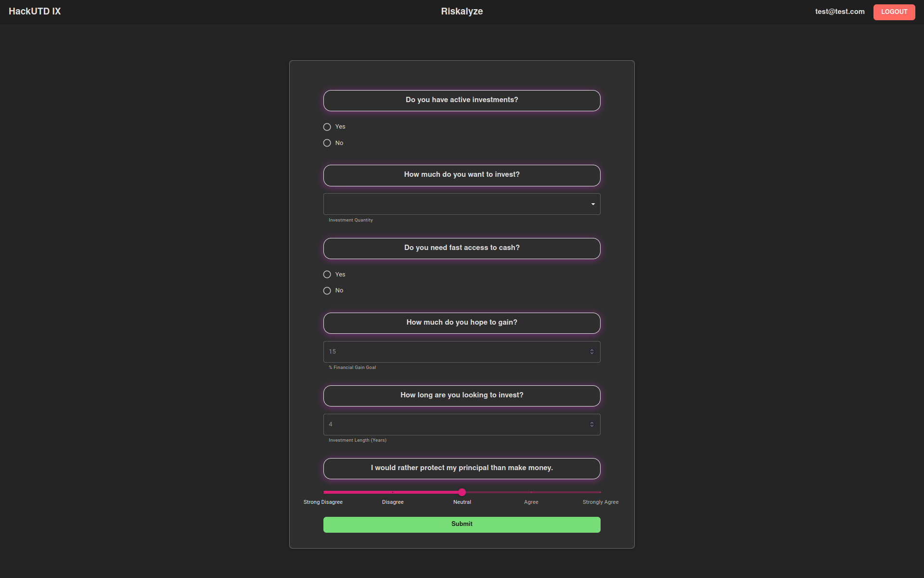Select Yes for active investments
The width and height of the screenshot is (924, 578).
(x=327, y=127)
